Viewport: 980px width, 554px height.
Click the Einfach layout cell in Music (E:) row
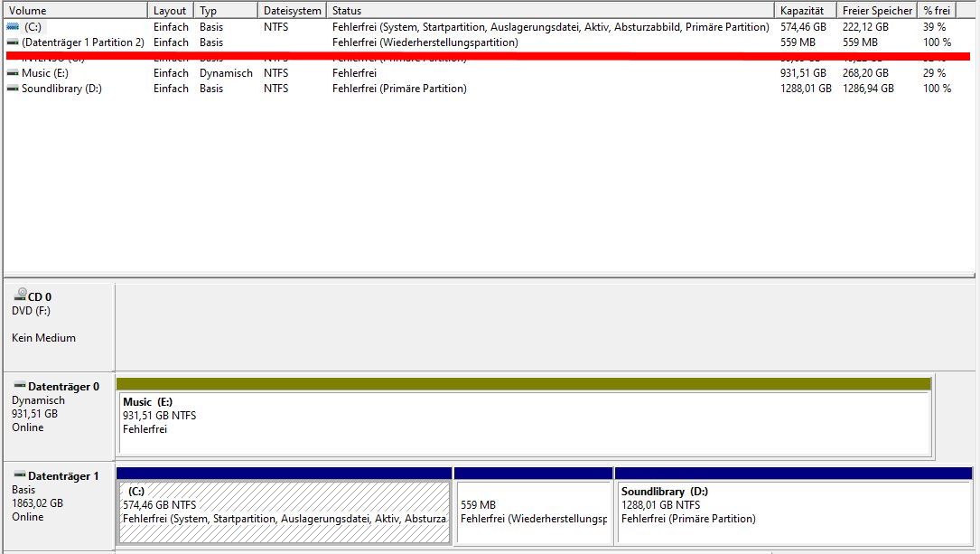(x=171, y=73)
